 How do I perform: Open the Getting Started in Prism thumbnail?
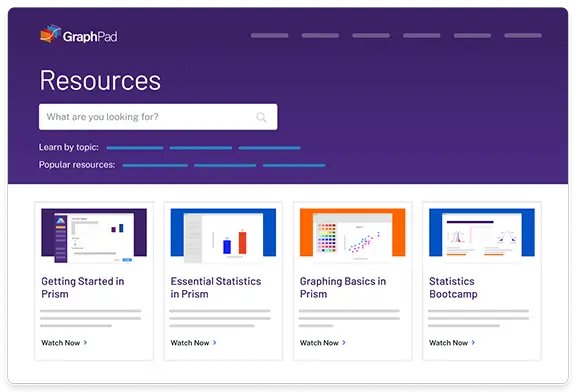(x=94, y=235)
